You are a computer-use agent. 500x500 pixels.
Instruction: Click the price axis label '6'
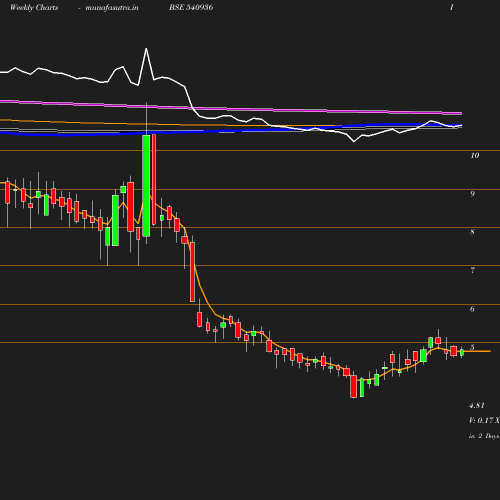[472, 309]
